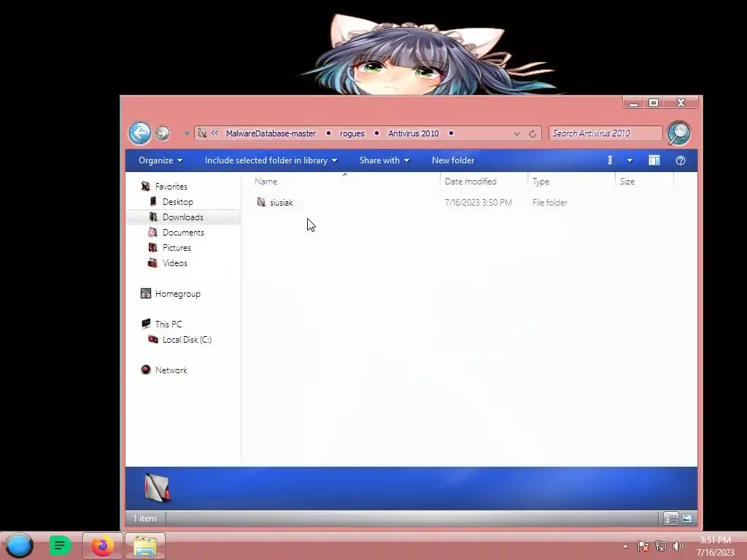This screenshot has height=560, width=747.
Task: Sort by the Size column header
Action: [x=627, y=182]
